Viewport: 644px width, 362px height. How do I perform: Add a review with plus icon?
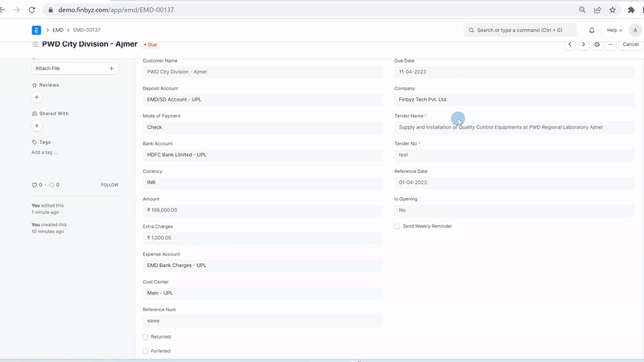click(36, 97)
